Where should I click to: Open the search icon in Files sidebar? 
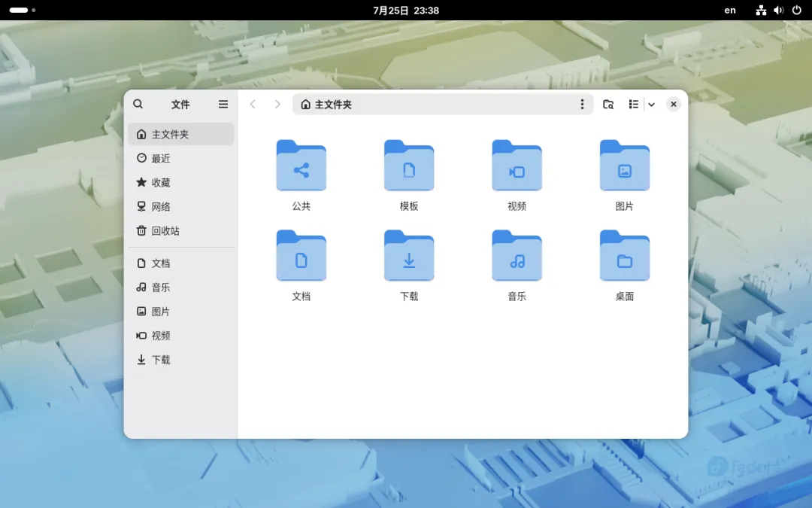click(138, 104)
